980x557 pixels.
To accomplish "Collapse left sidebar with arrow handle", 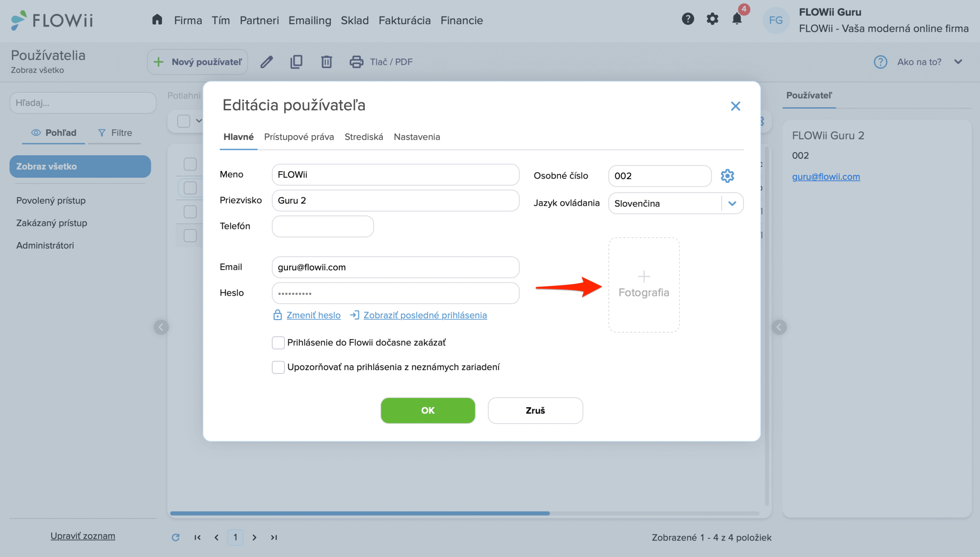I will click(161, 327).
